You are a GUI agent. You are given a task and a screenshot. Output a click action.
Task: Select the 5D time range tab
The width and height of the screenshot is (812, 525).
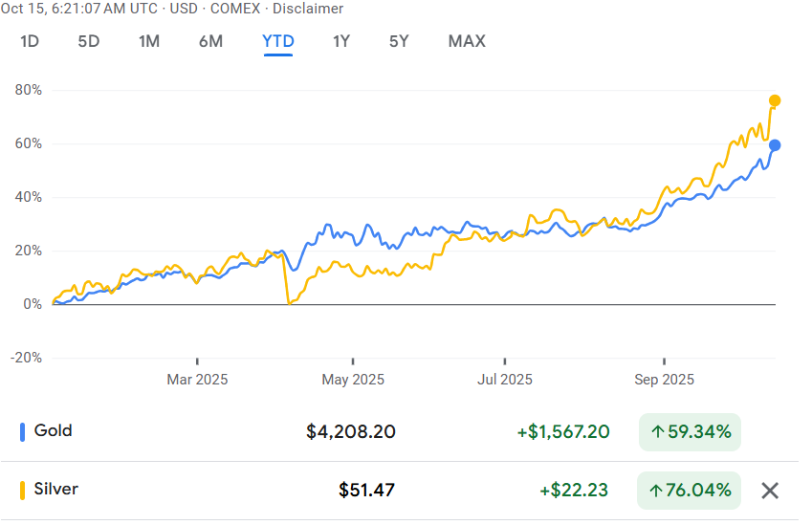[88, 41]
